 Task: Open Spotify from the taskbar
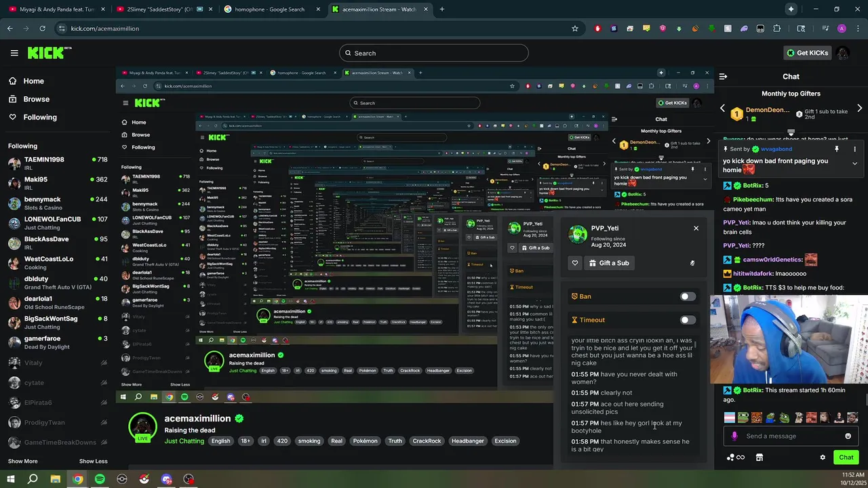click(100, 479)
